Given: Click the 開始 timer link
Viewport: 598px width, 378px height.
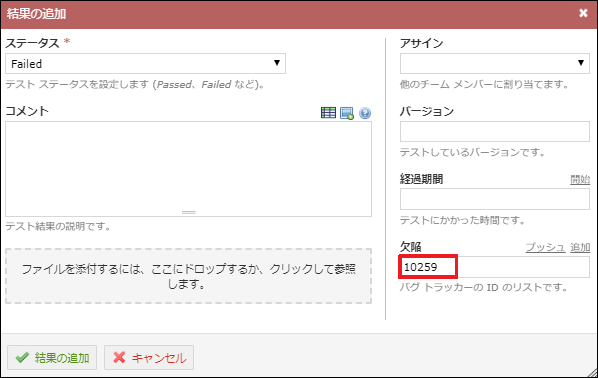Looking at the screenshot, I should [580, 179].
